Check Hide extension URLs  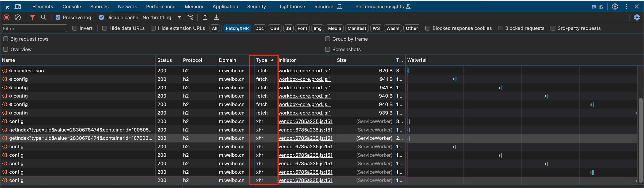click(x=153, y=28)
